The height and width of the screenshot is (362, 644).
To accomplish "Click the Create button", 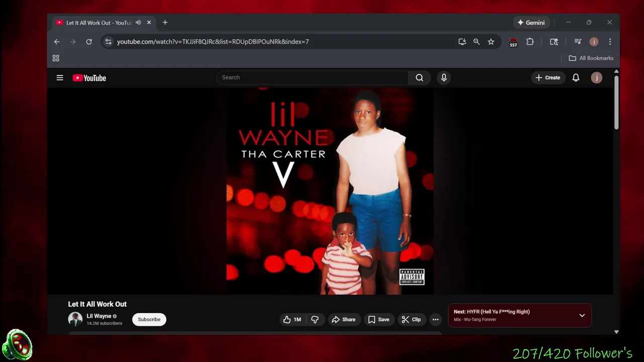I will tap(548, 77).
